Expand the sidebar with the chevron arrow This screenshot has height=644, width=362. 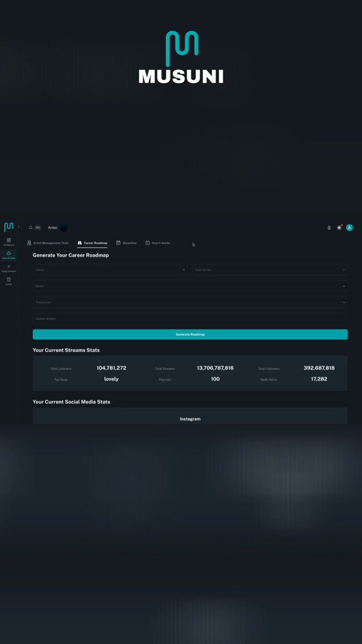point(19,227)
